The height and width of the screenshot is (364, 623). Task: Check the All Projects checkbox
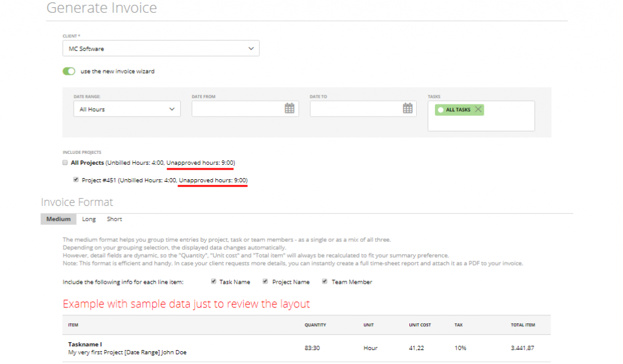(x=65, y=163)
